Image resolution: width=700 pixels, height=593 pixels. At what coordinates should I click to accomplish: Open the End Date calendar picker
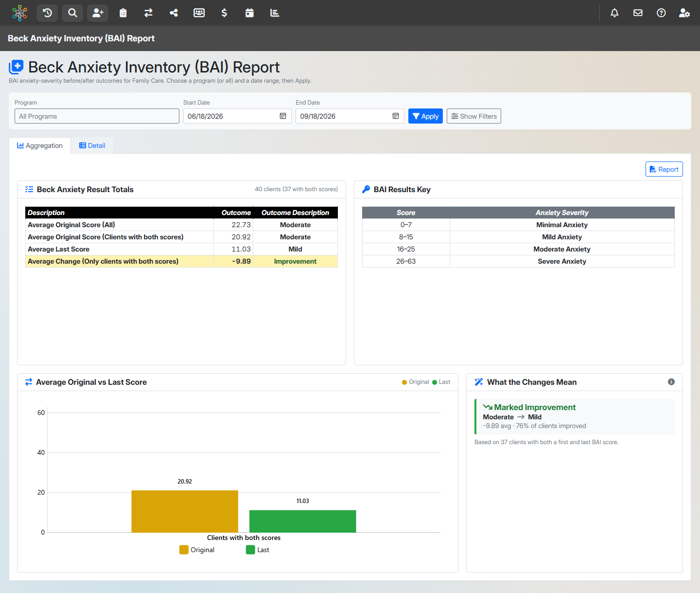[x=396, y=116]
